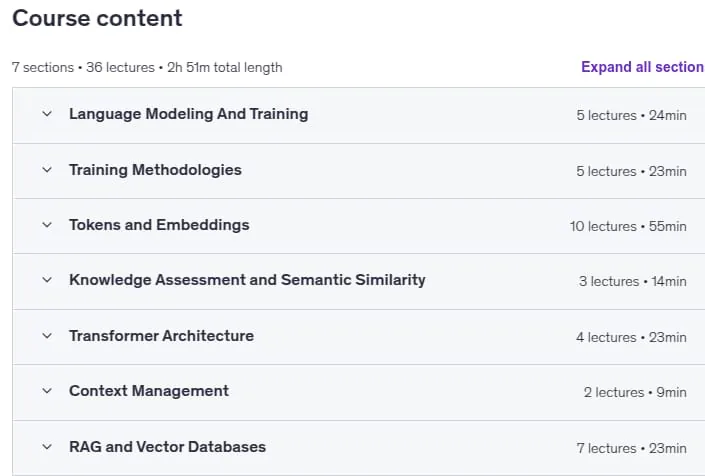The width and height of the screenshot is (705, 476).
Task: Open the RAG and Vector Databases title
Action: coord(167,447)
